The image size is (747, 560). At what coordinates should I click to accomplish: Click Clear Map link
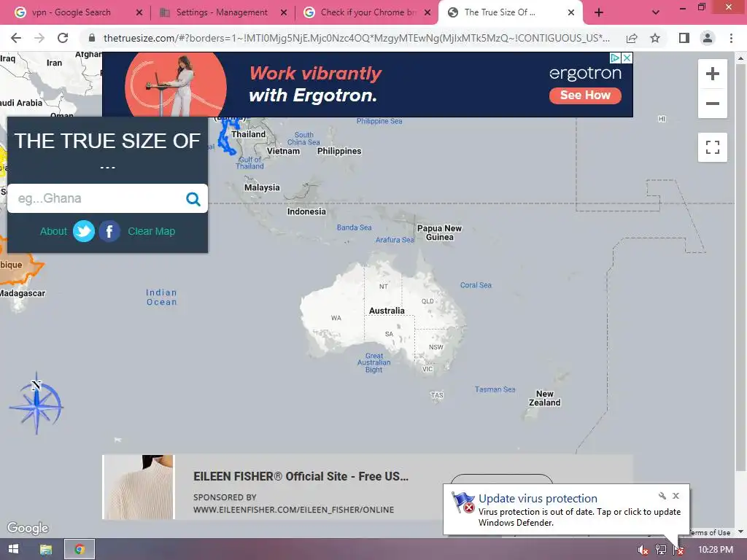(x=152, y=231)
